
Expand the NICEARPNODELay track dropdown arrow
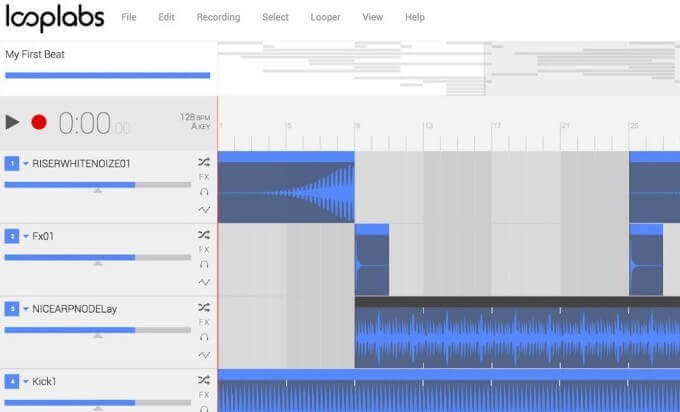26,309
